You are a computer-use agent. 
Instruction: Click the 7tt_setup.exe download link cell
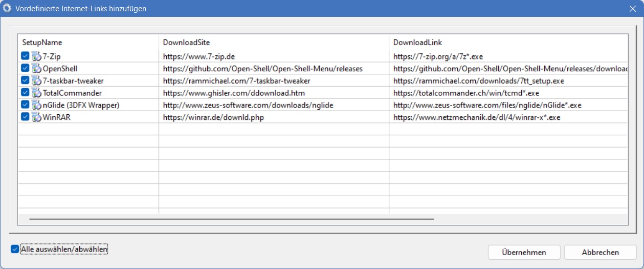[508, 80]
